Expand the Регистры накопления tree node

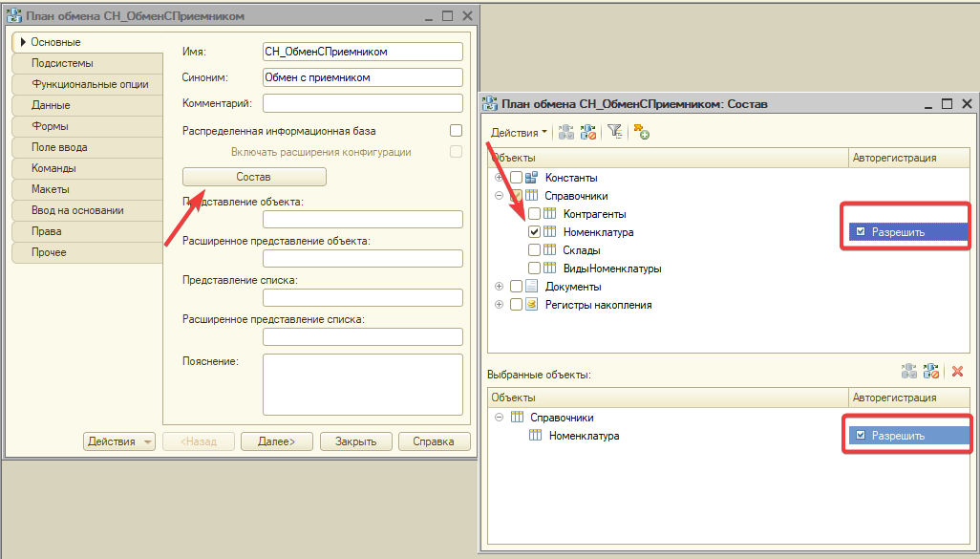(x=499, y=305)
